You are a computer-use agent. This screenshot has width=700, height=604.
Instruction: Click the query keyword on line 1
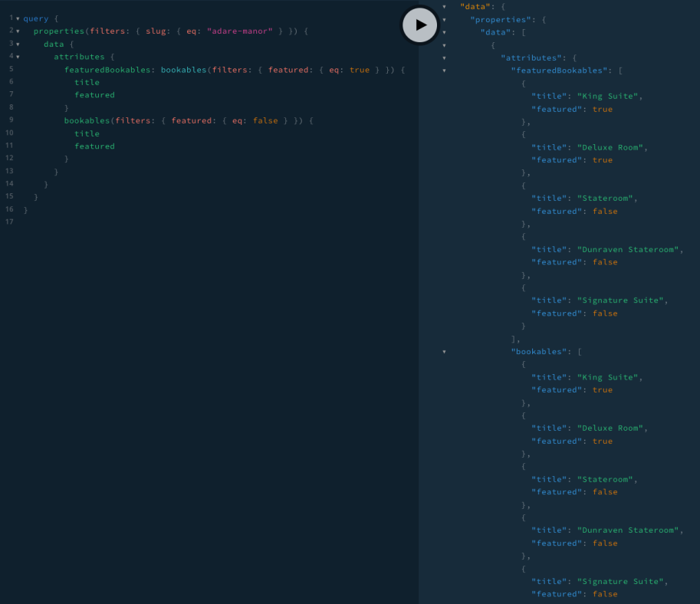pos(35,18)
